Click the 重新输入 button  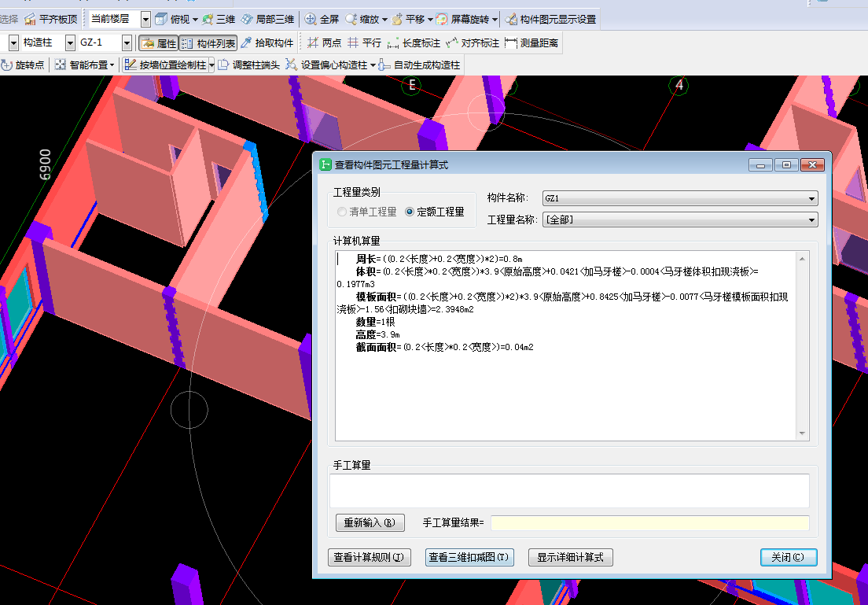click(370, 522)
